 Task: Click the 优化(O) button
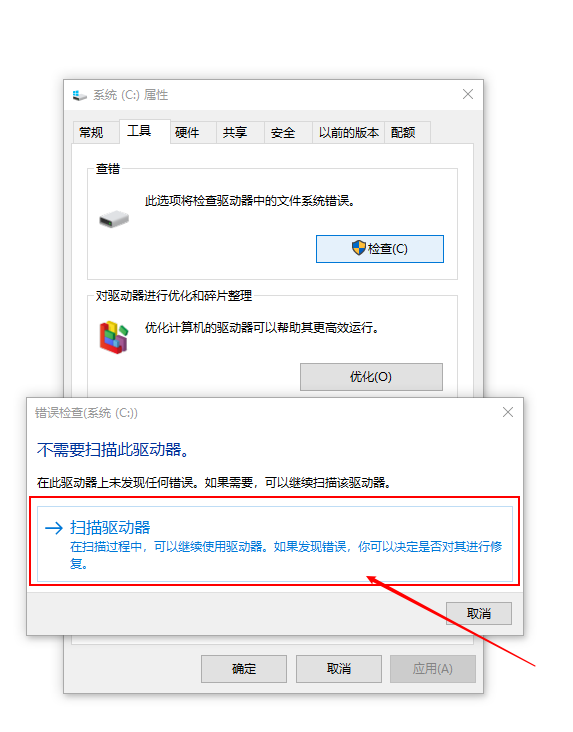click(x=371, y=377)
